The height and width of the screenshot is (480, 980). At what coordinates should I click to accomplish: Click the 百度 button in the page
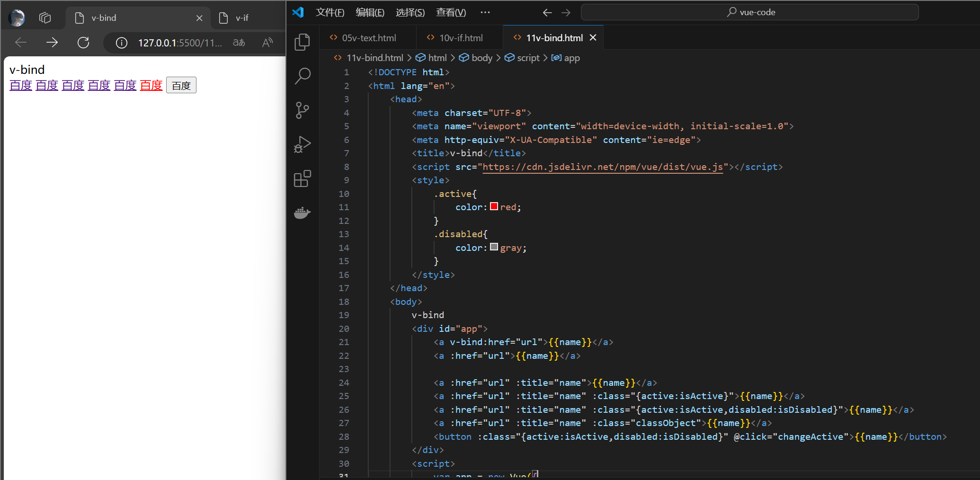click(x=181, y=86)
